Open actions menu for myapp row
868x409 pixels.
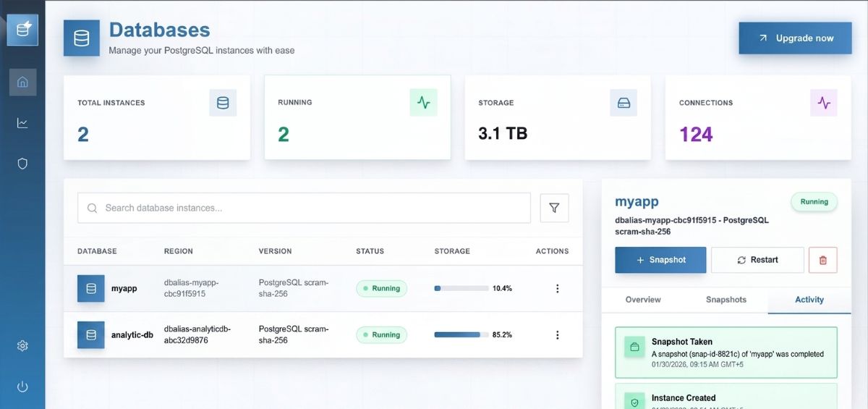point(557,288)
